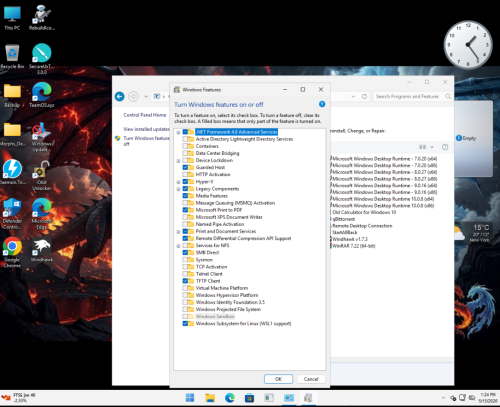Open File Explorer from the taskbar
The image size is (500, 407).
tap(210, 398)
